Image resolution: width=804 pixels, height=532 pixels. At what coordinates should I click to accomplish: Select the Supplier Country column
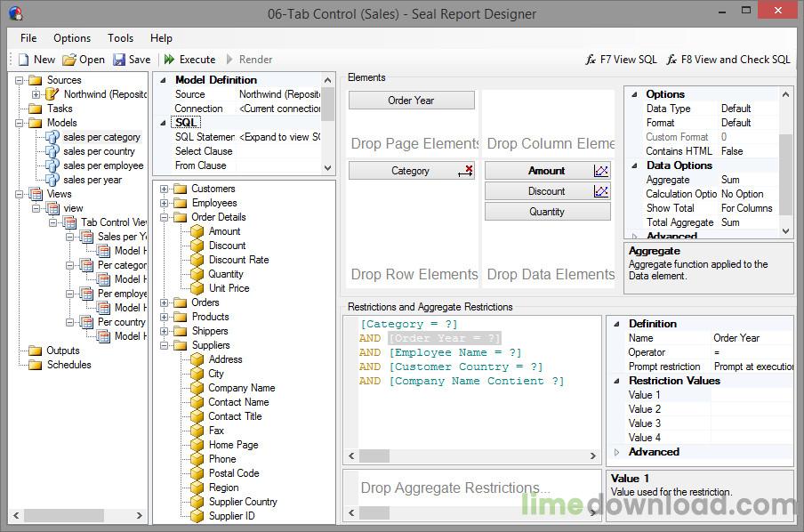click(243, 502)
